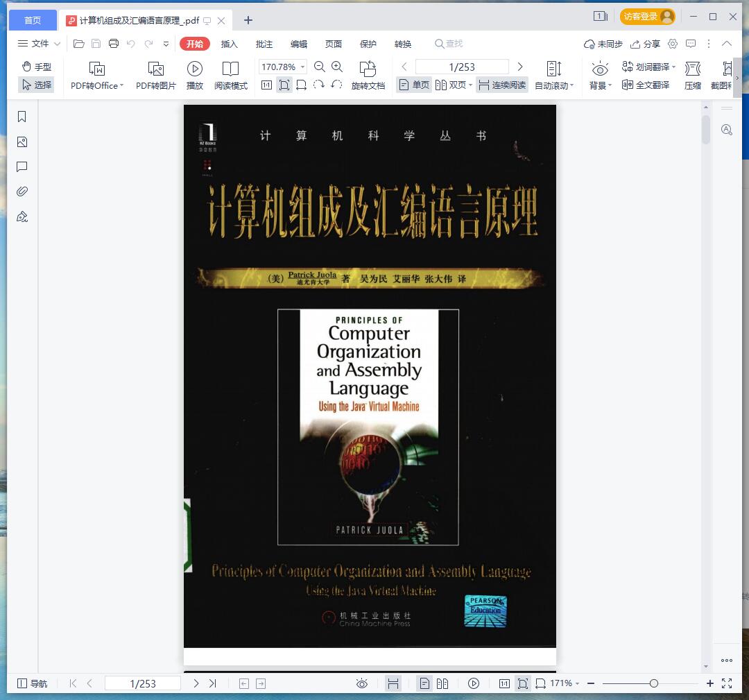
Task: Expand the File menu arrow
Action: point(57,44)
